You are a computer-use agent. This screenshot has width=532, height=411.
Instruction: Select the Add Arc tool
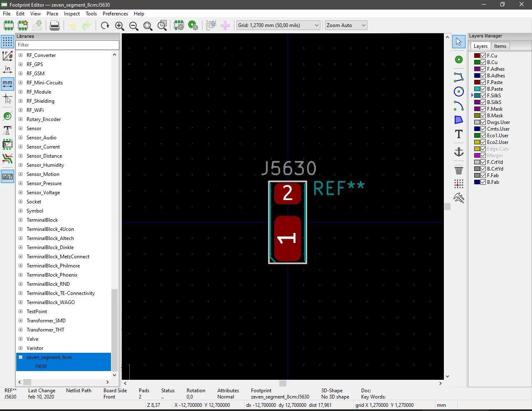coord(459,105)
